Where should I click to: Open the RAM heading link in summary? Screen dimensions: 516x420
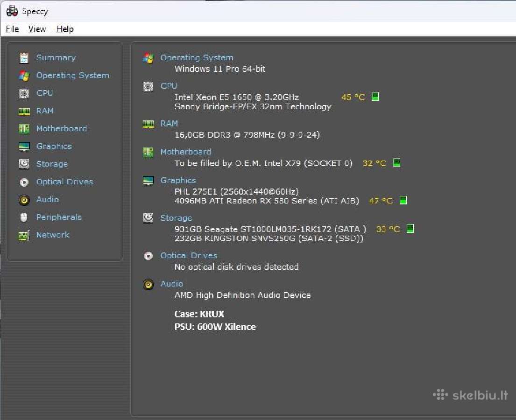(x=169, y=124)
